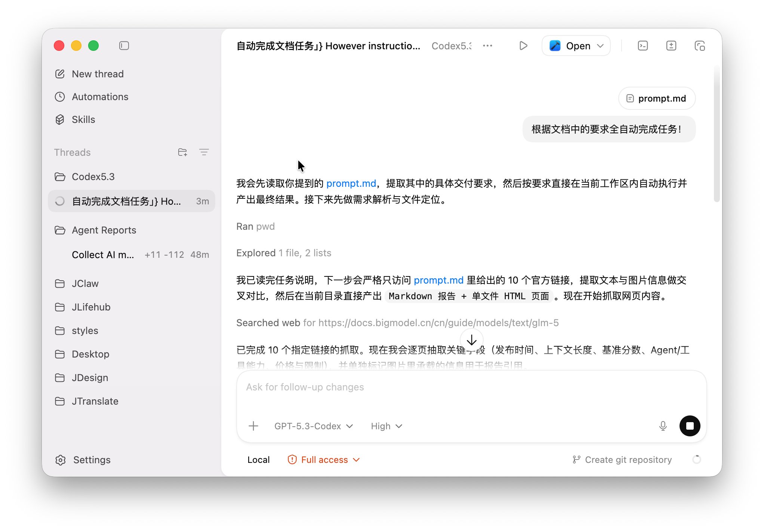Open Automations from the sidebar
The image size is (764, 532).
[x=100, y=97]
